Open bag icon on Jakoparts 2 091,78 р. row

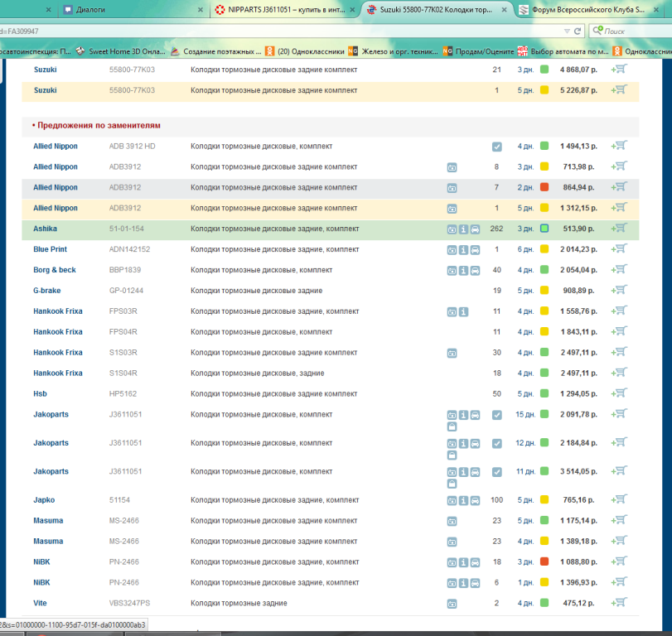[452, 426]
